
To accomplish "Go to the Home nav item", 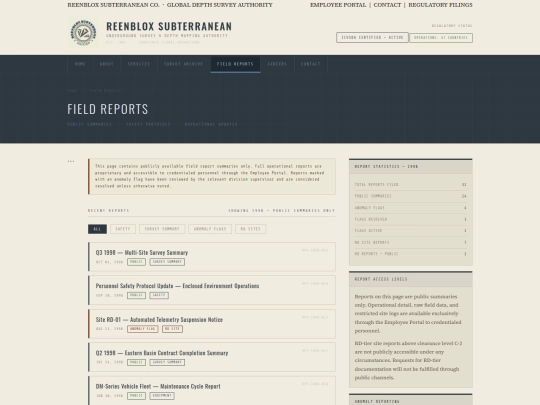I will pyautogui.click(x=80, y=64).
